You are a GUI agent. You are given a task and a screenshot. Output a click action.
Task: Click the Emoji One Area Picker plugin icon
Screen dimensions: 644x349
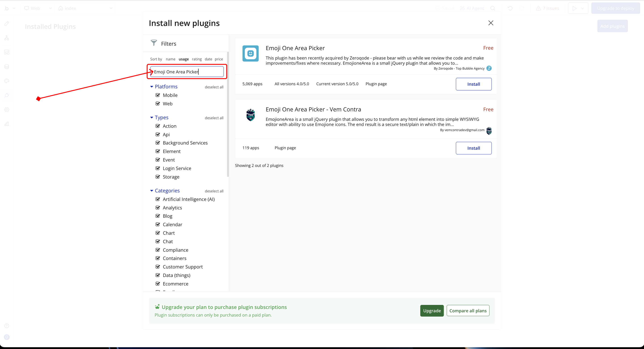point(250,53)
